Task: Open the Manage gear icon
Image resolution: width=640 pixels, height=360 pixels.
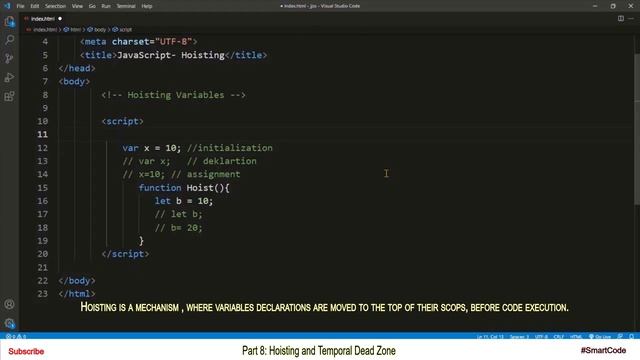Action: point(9,323)
